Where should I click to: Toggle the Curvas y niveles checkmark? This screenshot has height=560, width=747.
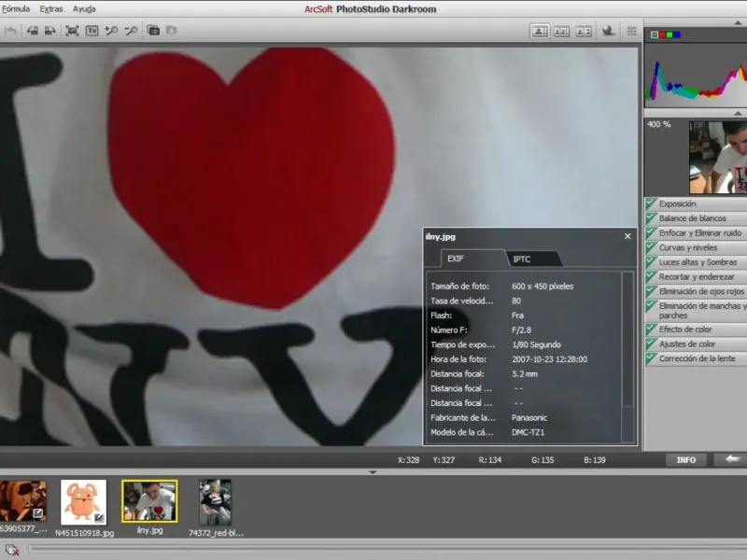651,247
